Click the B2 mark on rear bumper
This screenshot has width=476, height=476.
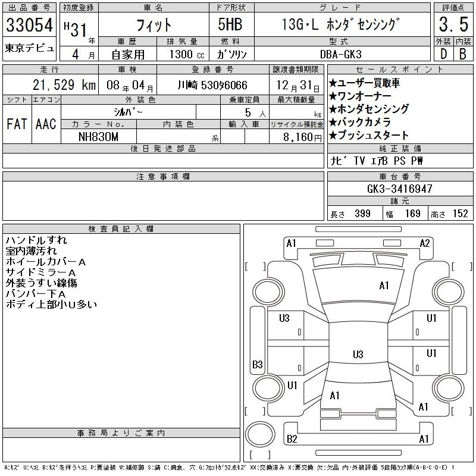click(x=292, y=439)
